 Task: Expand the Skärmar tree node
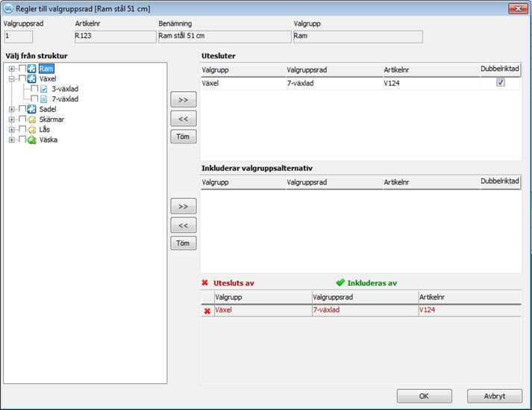tap(12, 119)
